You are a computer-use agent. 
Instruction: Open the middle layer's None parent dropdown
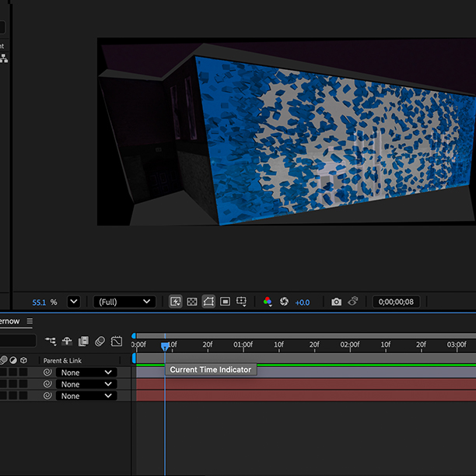tap(86, 384)
